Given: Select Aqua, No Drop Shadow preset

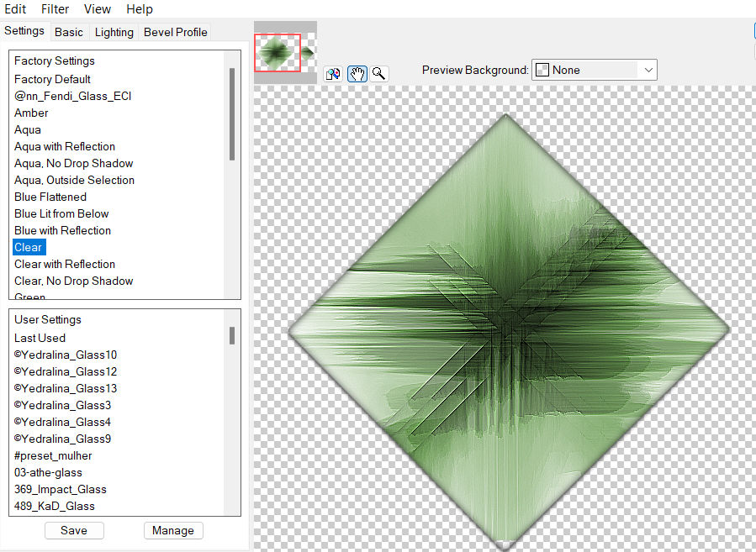Looking at the screenshot, I should pyautogui.click(x=74, y=163).
